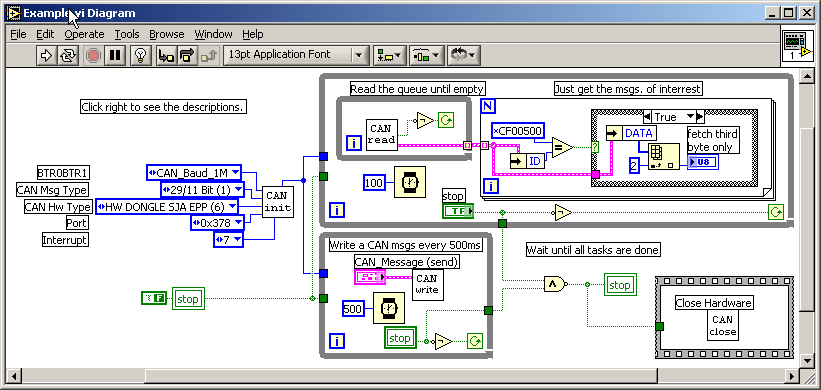Select the CAN init block
The width and height of the screenshot is (821, 390).
pos(276,202)
